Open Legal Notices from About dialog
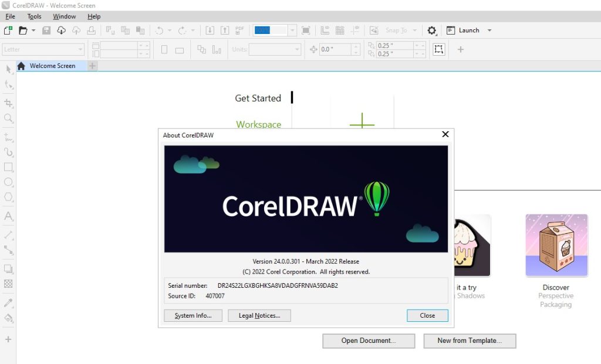601x364 pixels. (259, 315)
